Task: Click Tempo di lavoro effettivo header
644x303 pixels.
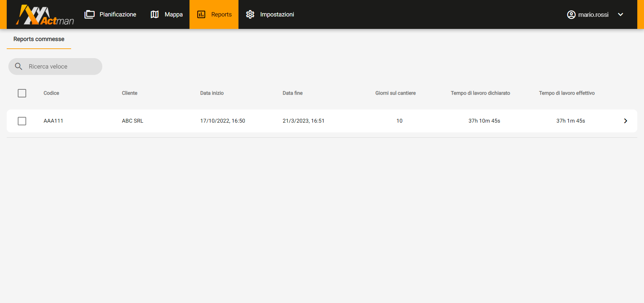Action: coord(567,93)
